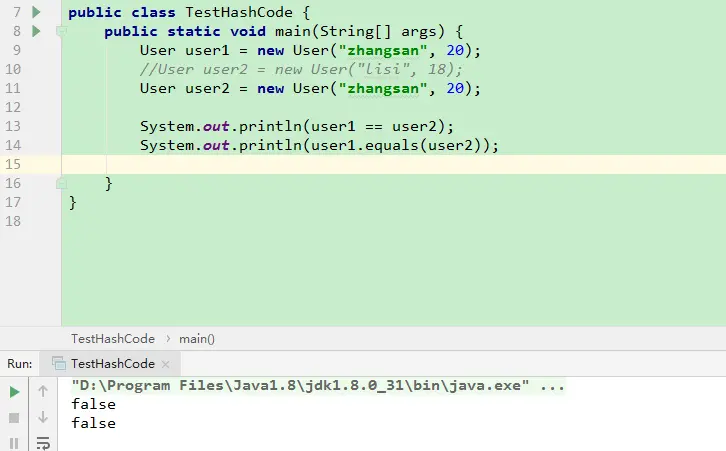Click the java.exe command line in the console

pyautogui.click(x=318, y=386)
